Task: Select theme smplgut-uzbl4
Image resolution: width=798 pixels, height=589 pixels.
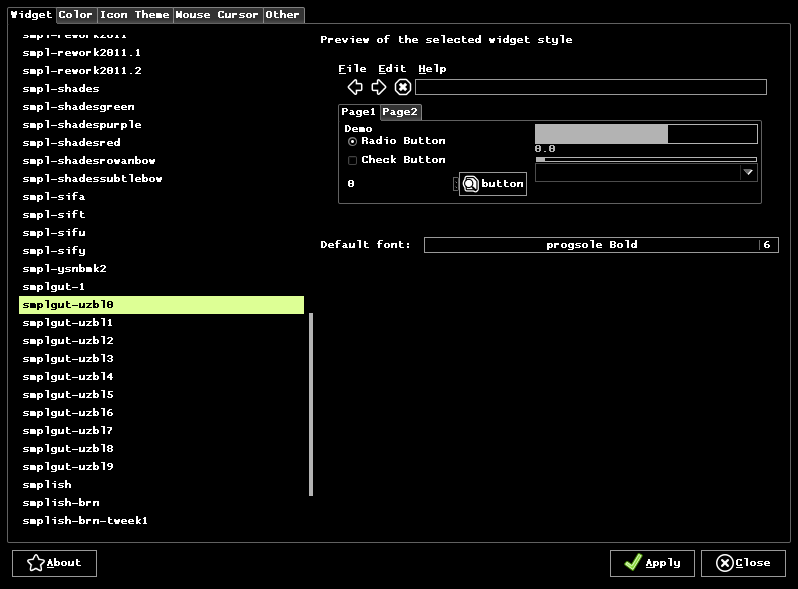Action: point(161,377)
